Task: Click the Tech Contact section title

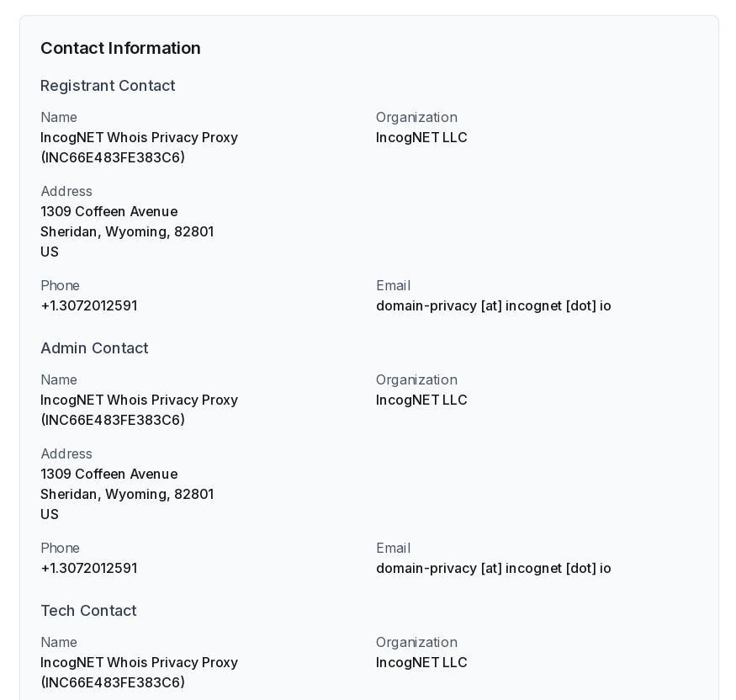Action: [x=88, y=610]
